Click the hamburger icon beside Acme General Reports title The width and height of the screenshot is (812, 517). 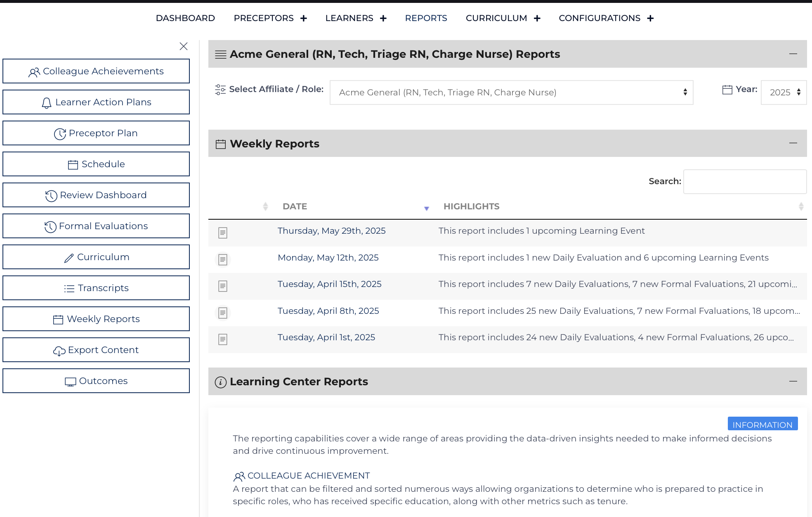(x=220, y=54)
